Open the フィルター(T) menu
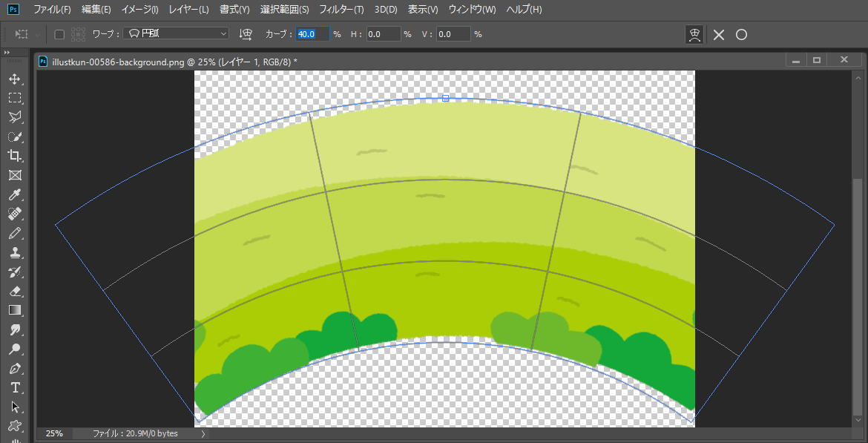The image size is (868, 443). (341, 10)
